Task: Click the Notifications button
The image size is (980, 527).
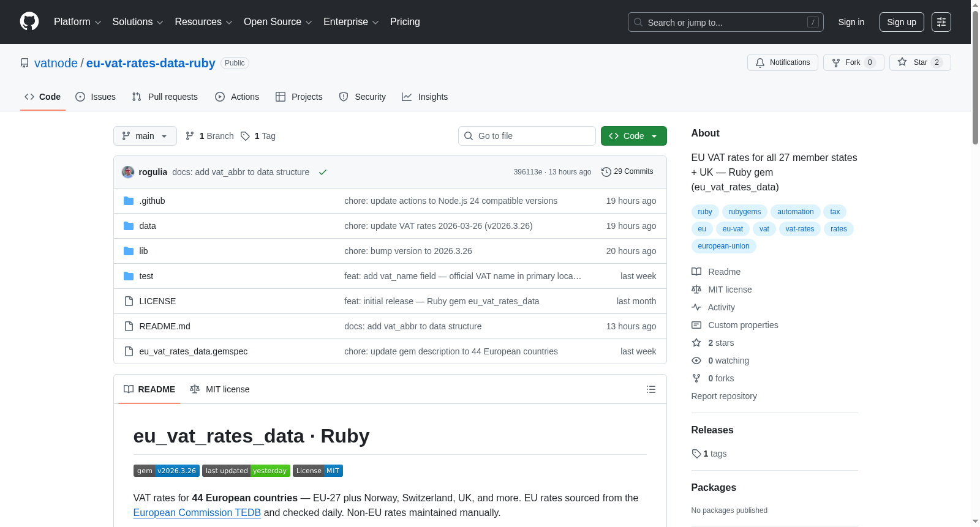Action: 783,62
